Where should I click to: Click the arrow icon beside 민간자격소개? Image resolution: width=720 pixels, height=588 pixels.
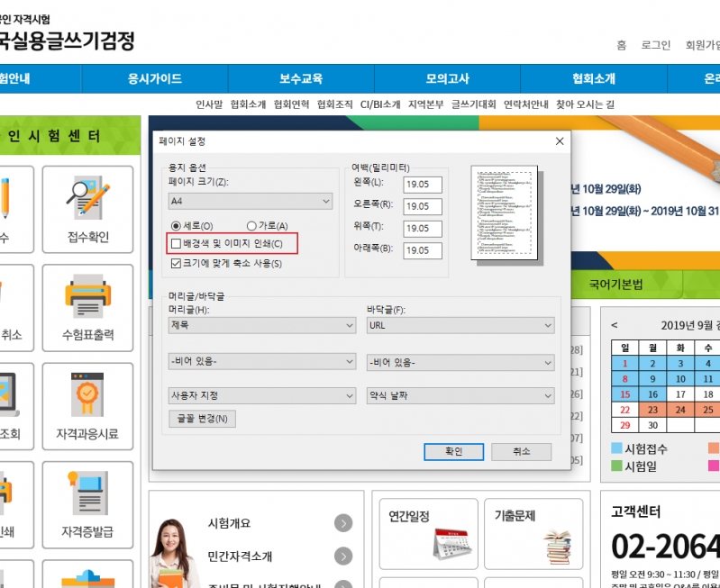(x=343, y=556)
